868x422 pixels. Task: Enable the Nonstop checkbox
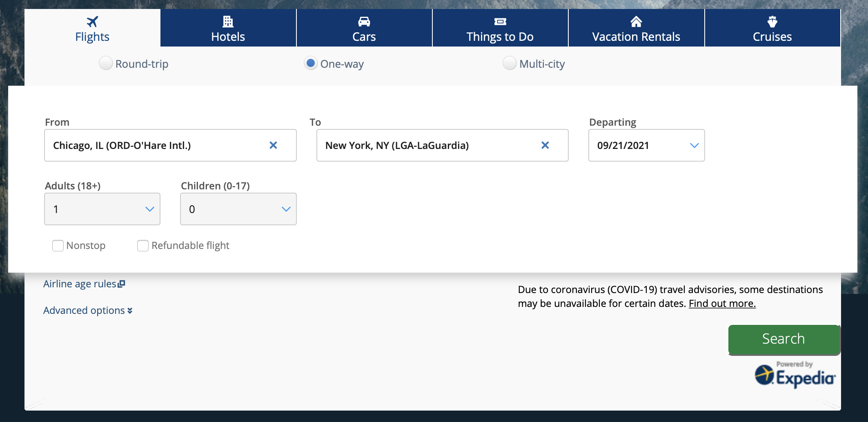pyautogui.click(x=58, y=246)
